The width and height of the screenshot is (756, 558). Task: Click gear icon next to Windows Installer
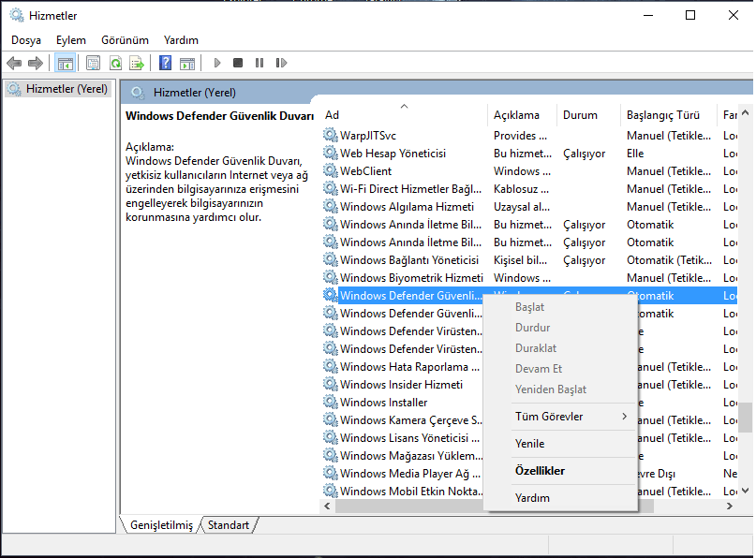[331, 402]
